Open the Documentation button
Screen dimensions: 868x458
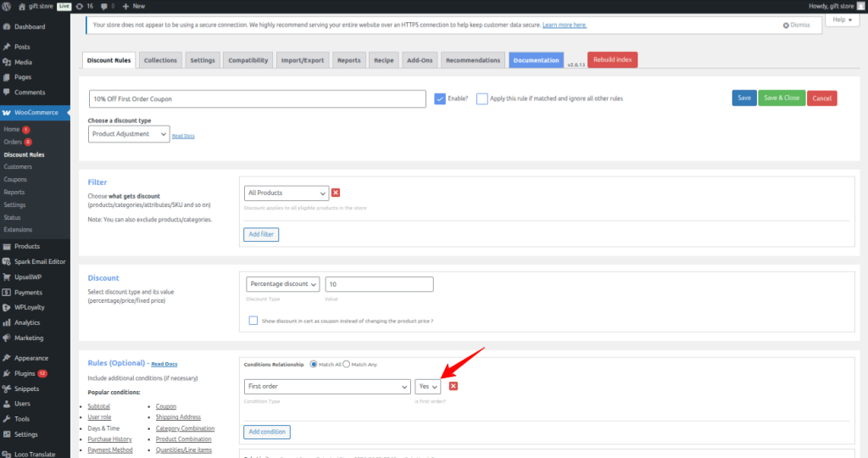(x=536, y=60)
